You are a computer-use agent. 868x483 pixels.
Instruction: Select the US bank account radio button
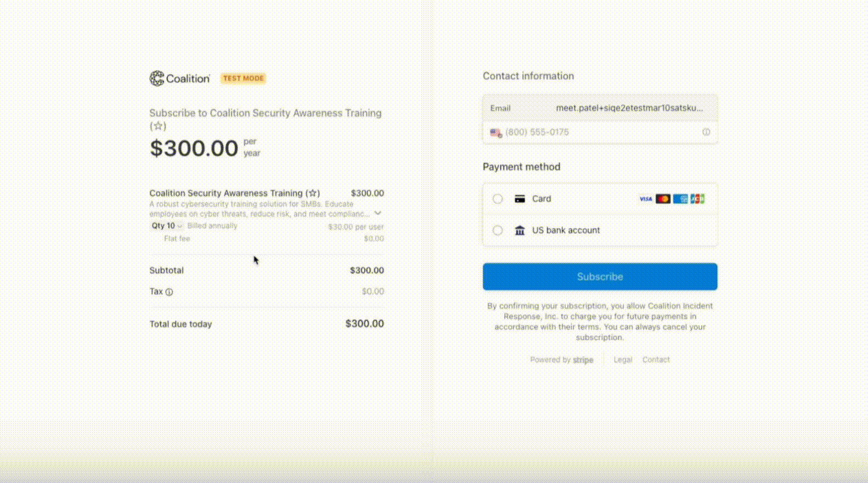click(498, 231)
